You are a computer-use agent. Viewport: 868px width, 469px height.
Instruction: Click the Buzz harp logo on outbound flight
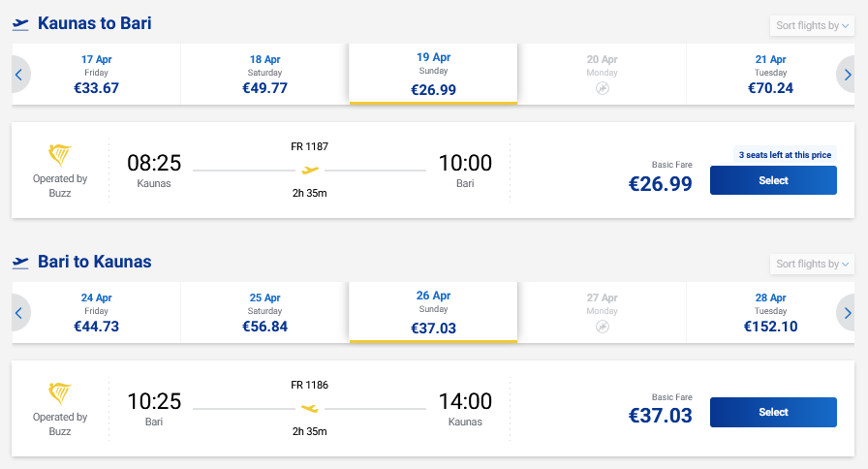click(x=60, y=156)
